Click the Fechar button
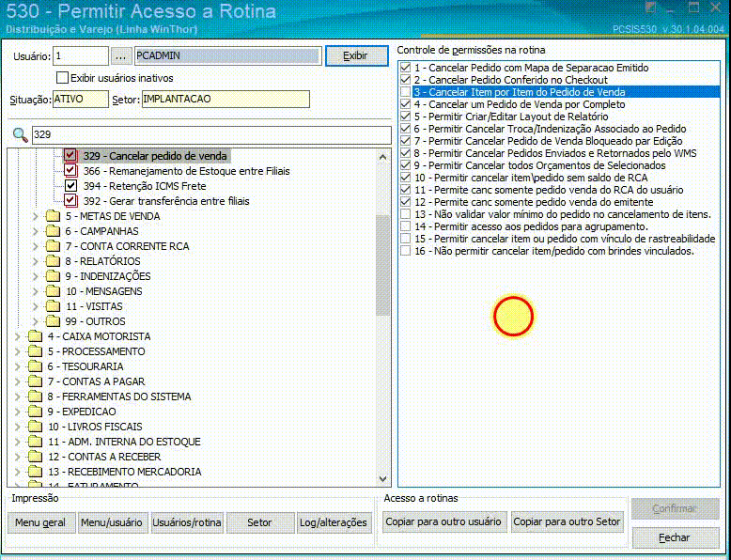 (675, 538)
